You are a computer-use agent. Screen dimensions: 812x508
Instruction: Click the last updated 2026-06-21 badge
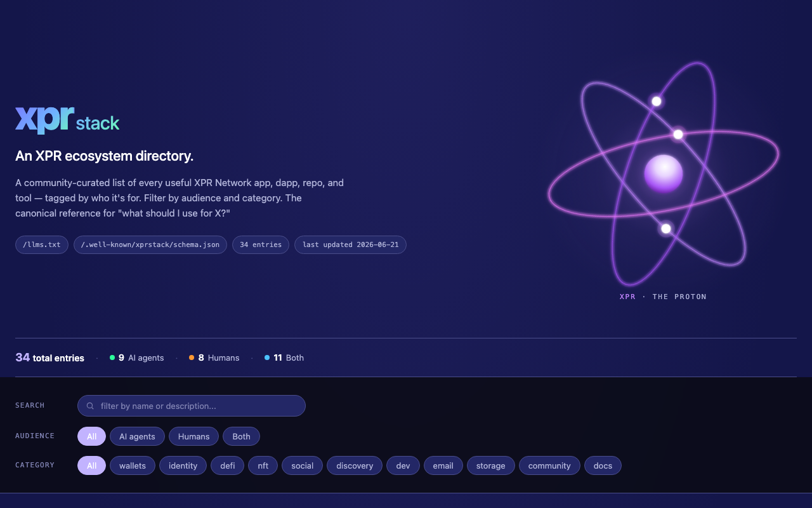(x=350, y=245)
